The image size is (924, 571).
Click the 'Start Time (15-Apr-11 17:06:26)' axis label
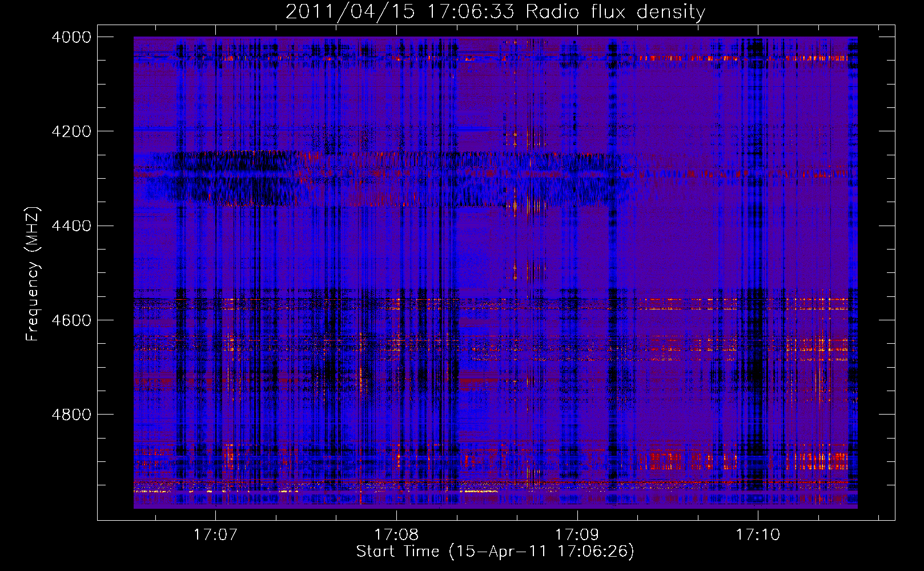[495, 551]
